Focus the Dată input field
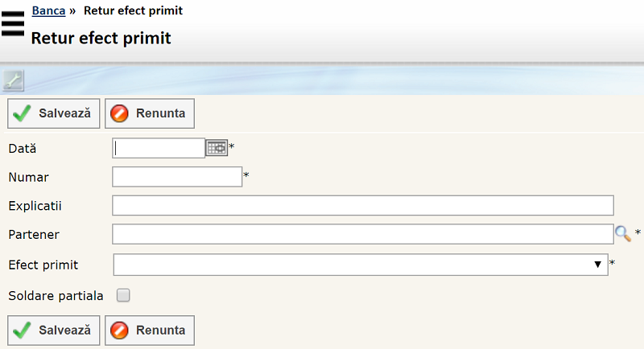This screenshot has height=349, width=644. (x=159, y=148)
